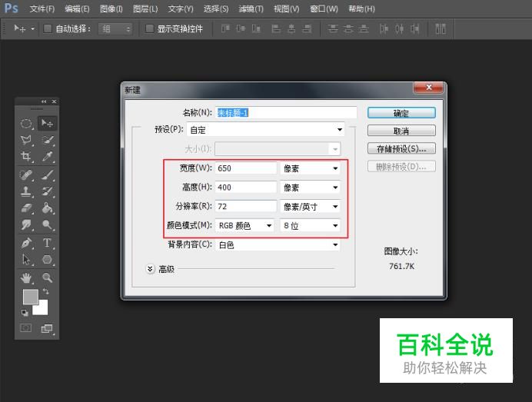Screen dimensions: 532x402
Task: Open the 像素/英寸 resolution unit dropdown
Action: tap(310, 206)
